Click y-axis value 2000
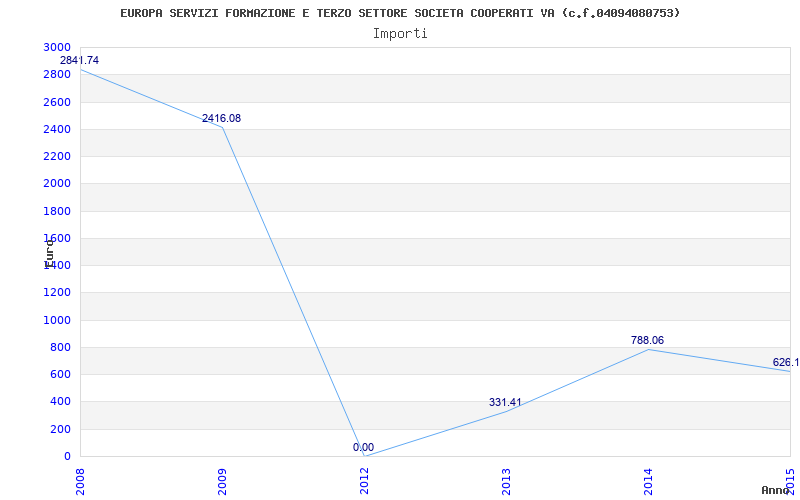 pos(58,184)
